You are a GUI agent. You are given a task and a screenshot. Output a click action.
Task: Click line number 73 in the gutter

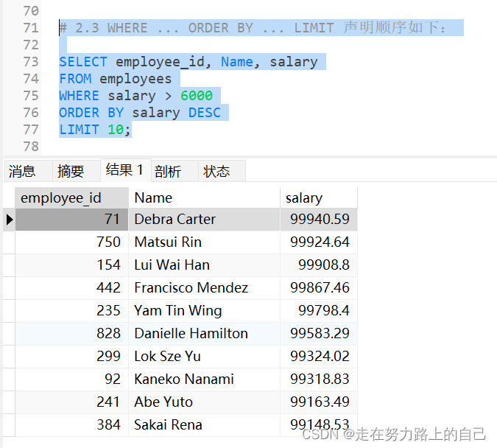tap(31, 62)
